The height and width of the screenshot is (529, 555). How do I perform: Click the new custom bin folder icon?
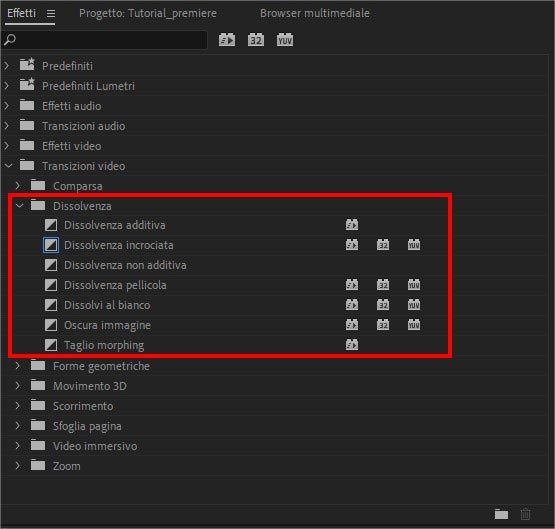pyautogui.click(x=501, y=514)
